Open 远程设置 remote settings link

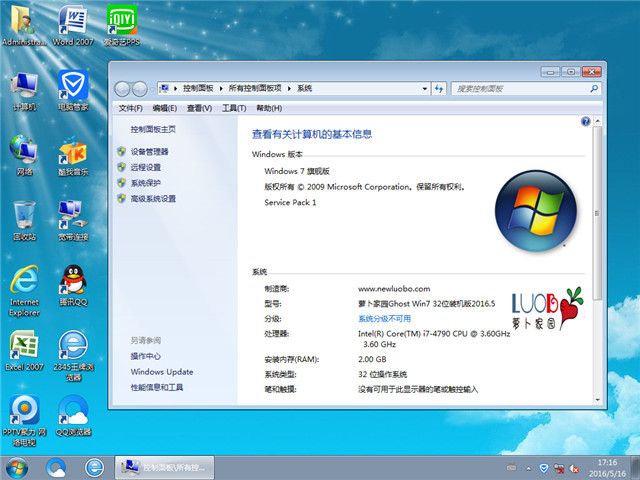146,167
